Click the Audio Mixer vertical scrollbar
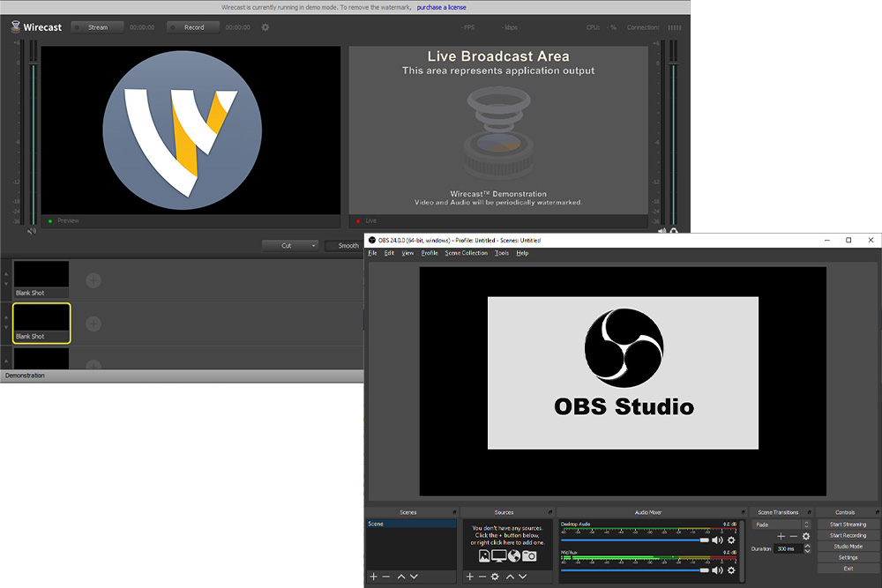The height and width of the screenshot is (588, 882). (x=742, y=551)
